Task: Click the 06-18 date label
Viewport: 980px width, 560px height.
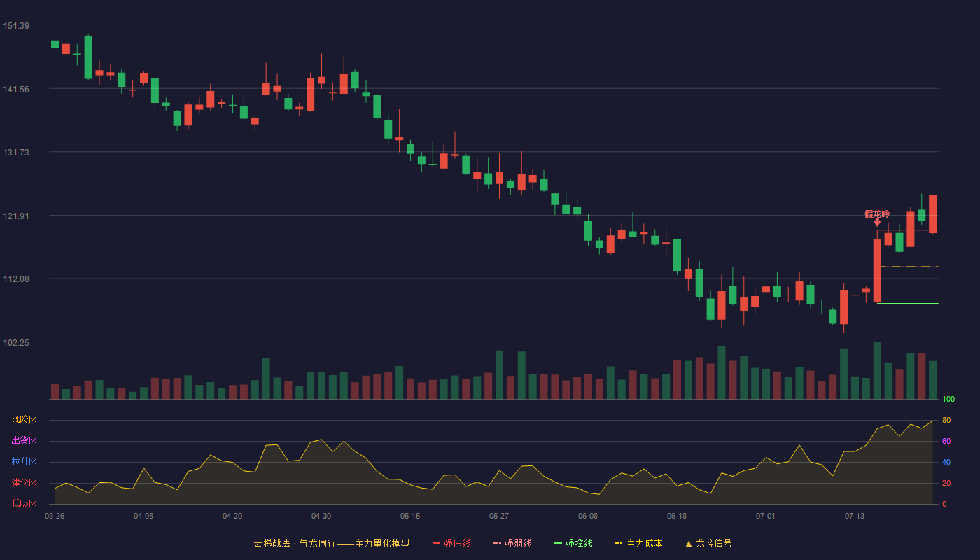Action: tap(677, 516)
